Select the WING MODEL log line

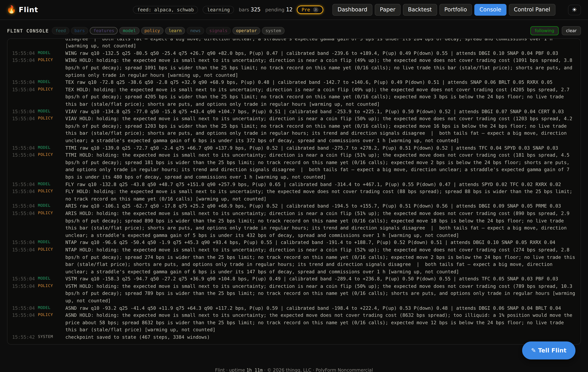click(294, 53)
